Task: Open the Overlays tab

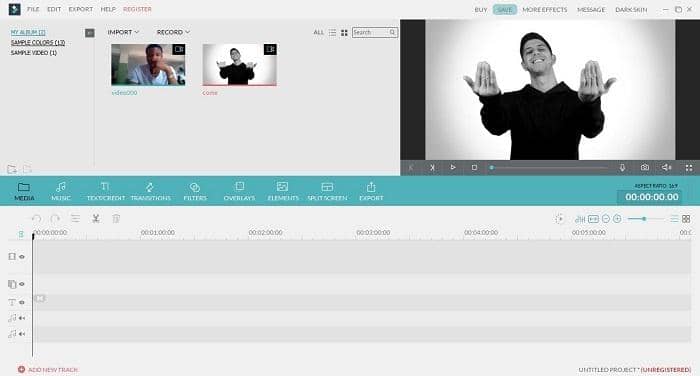Action: click(x=239, y=191)
